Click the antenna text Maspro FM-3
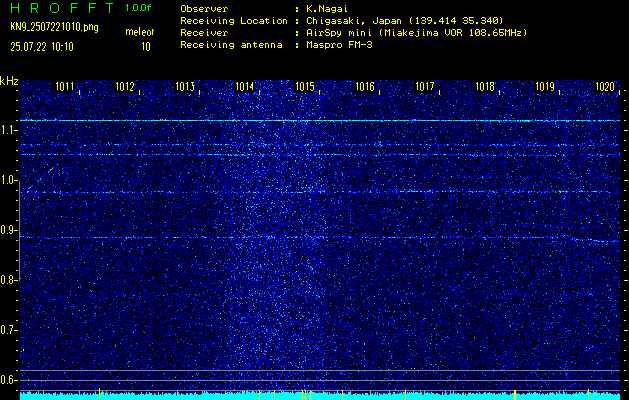 click(x=339, y=45)
